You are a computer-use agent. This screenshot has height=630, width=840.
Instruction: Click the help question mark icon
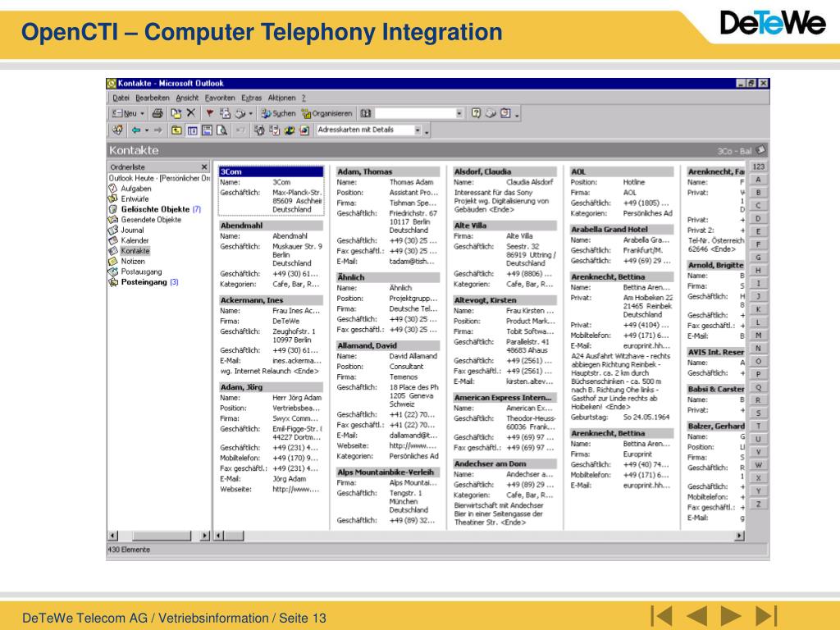(x=476, y=113)
